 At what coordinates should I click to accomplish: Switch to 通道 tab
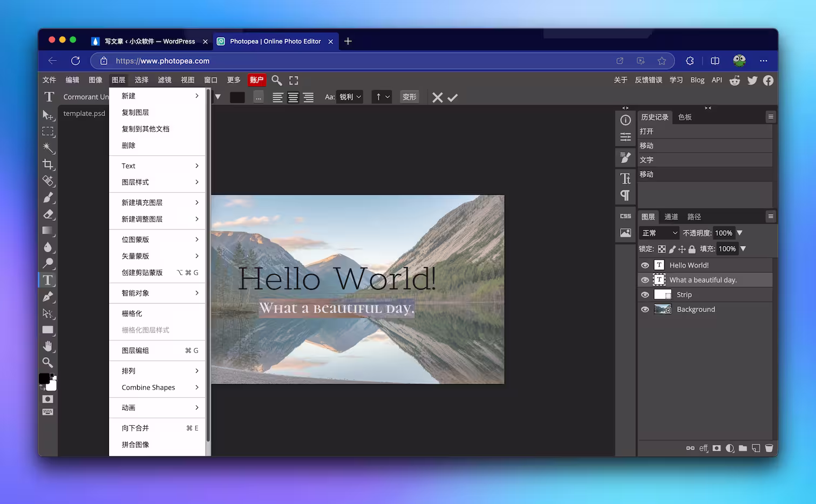click(x=671, y=217)
